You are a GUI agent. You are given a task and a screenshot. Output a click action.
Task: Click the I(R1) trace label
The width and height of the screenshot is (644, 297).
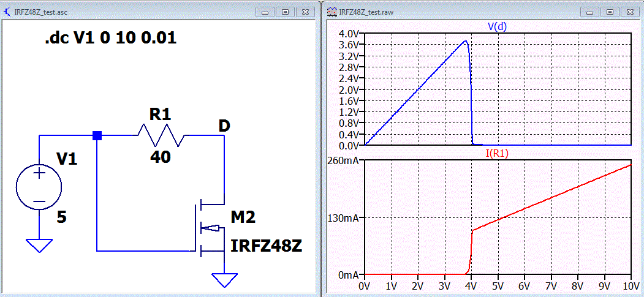498,153
